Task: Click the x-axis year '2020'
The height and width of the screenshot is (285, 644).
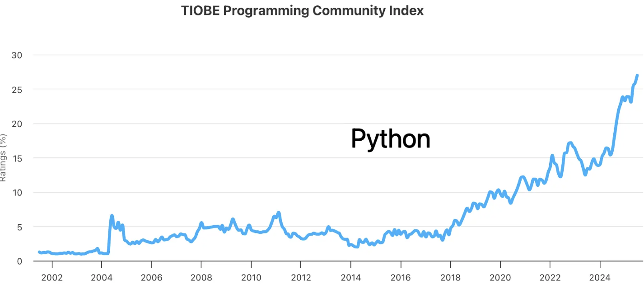Action: pyautogui.click(x=500, y=277)
